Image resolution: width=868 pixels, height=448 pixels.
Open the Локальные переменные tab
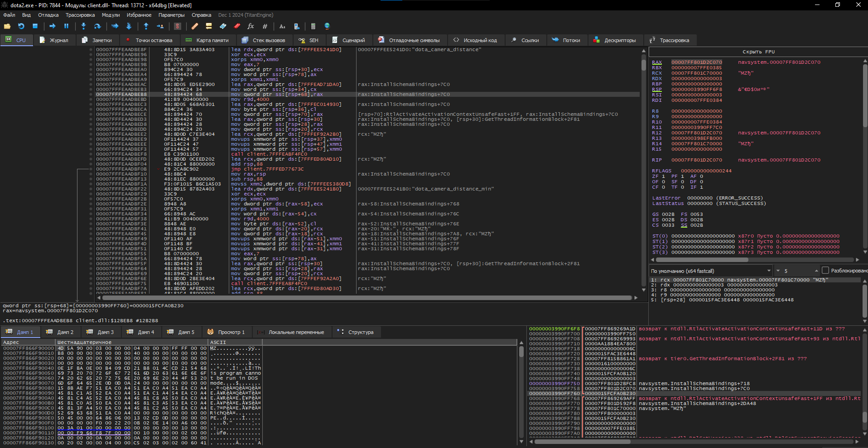tap(292, 332)
